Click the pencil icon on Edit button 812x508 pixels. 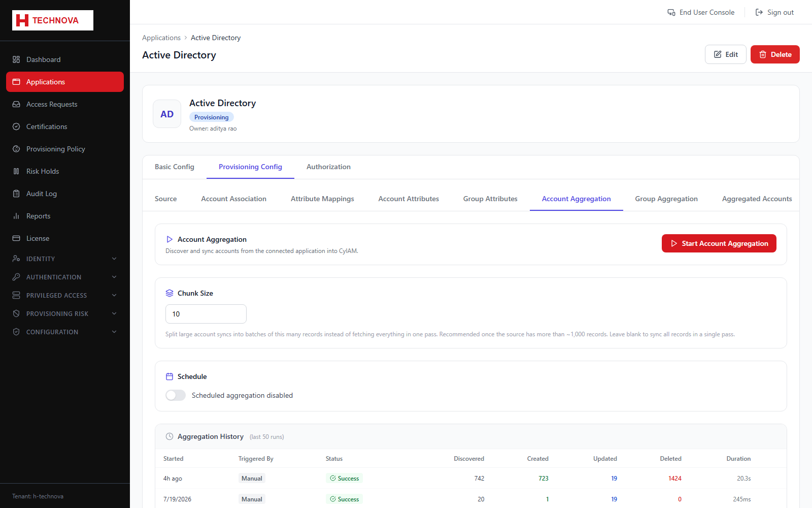[x=718, y=54]
